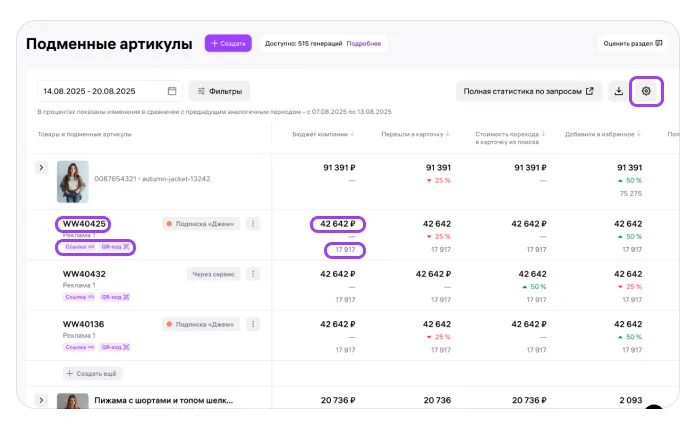Click the calendar icon in date field
The height and width of the screenshot is (431, 696).
(172, 92)
